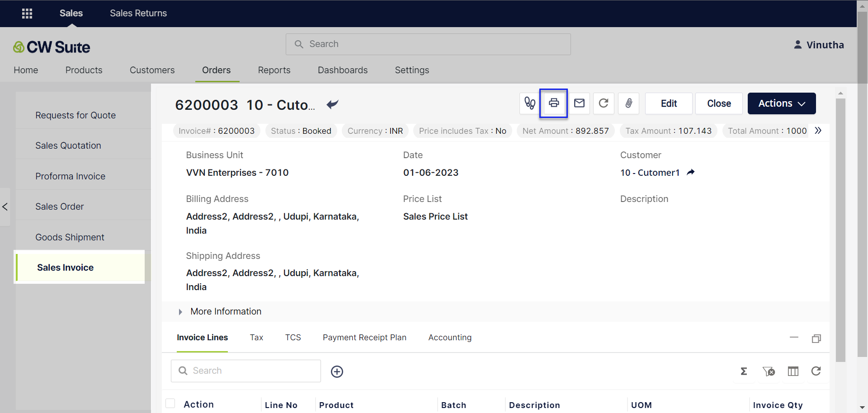Clear filters using the filter icon
Viewport: 868px width, 413px height.
point(769,371)
